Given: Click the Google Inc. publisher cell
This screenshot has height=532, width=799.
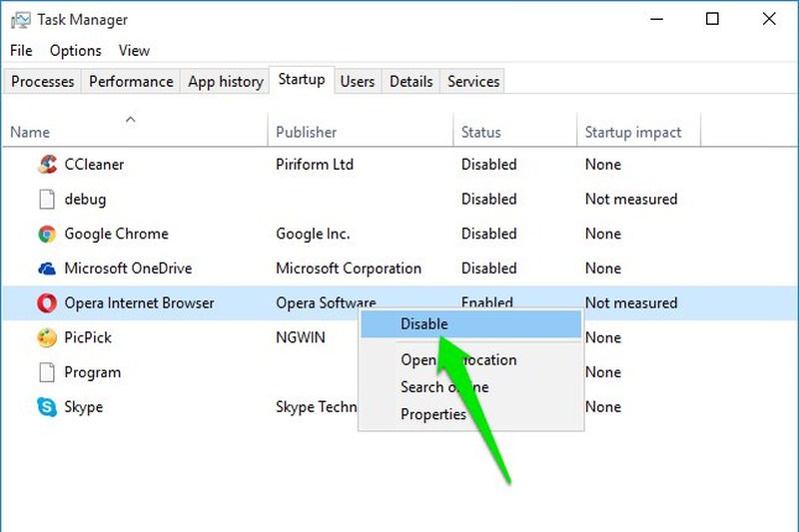Looking at the screenshot, I should (313, 234).
